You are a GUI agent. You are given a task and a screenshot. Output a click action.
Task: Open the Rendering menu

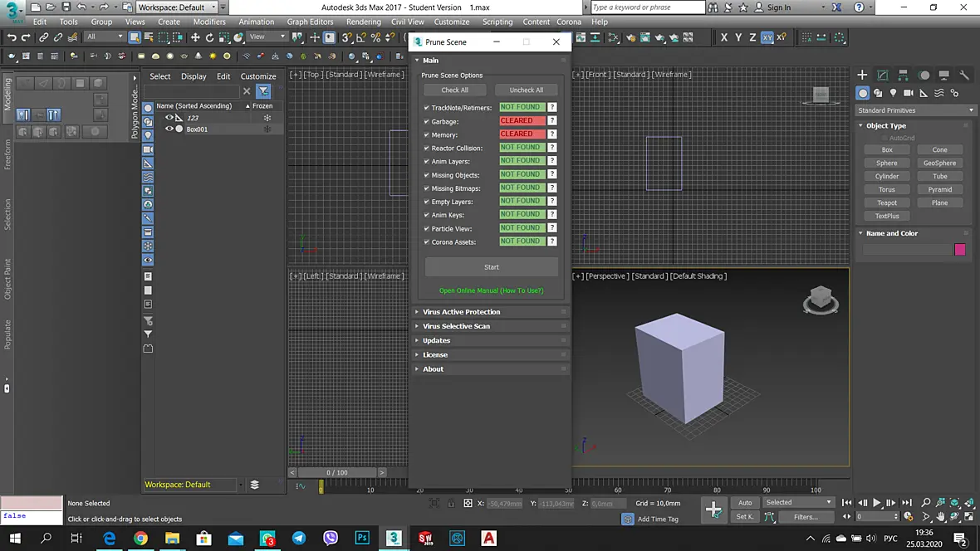363,22
